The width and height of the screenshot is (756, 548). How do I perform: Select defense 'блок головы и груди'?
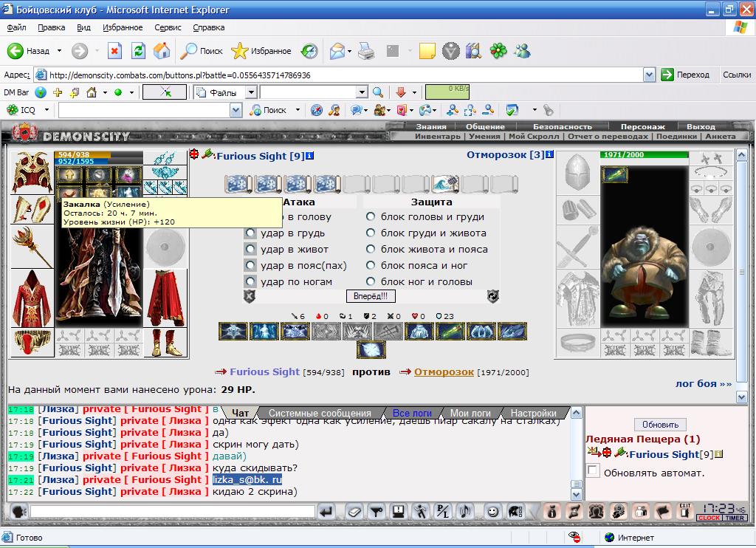pyautogui.click(x=371, y=216)
